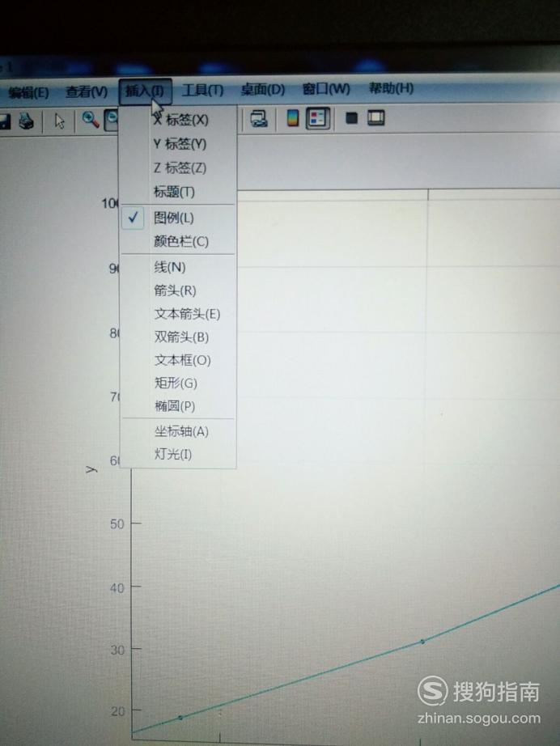Toggle the Insert Legend toolbar icon

point(318,118)
